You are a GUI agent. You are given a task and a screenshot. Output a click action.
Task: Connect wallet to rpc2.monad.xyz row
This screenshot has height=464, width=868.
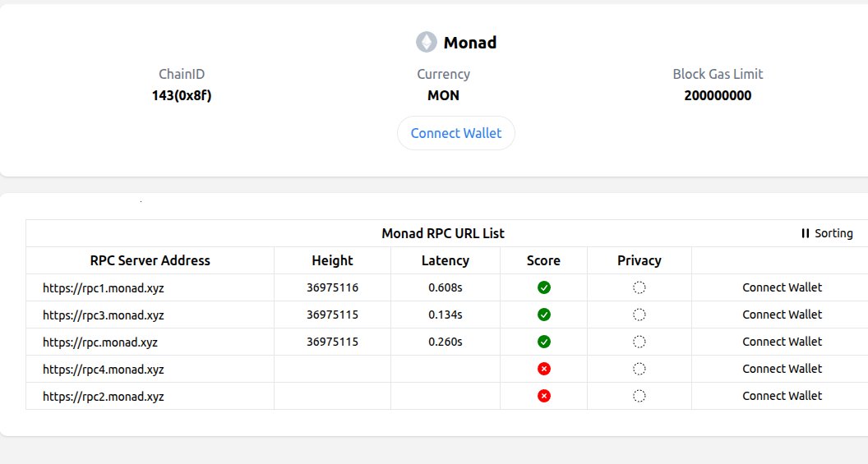[783, 396]
